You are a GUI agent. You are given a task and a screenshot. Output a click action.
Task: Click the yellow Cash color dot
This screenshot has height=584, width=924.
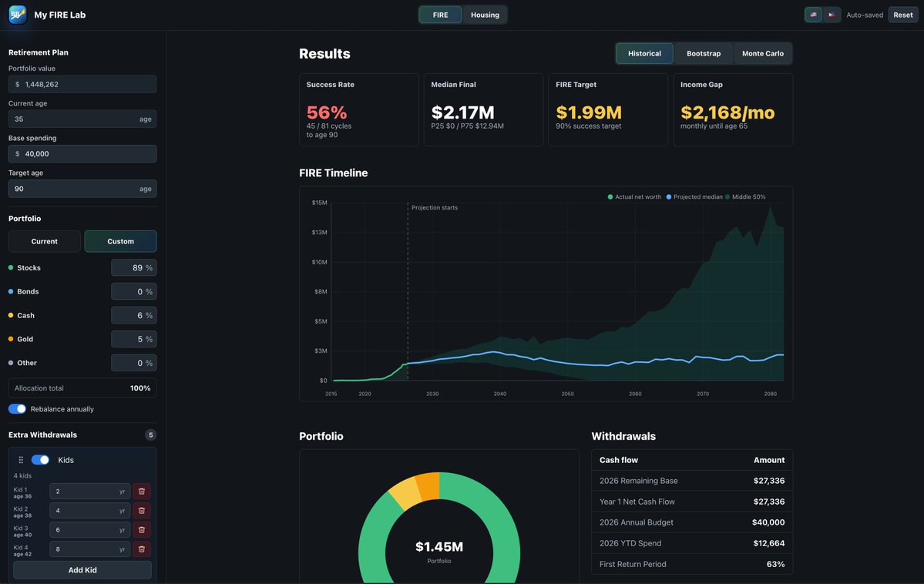[11, 315]
